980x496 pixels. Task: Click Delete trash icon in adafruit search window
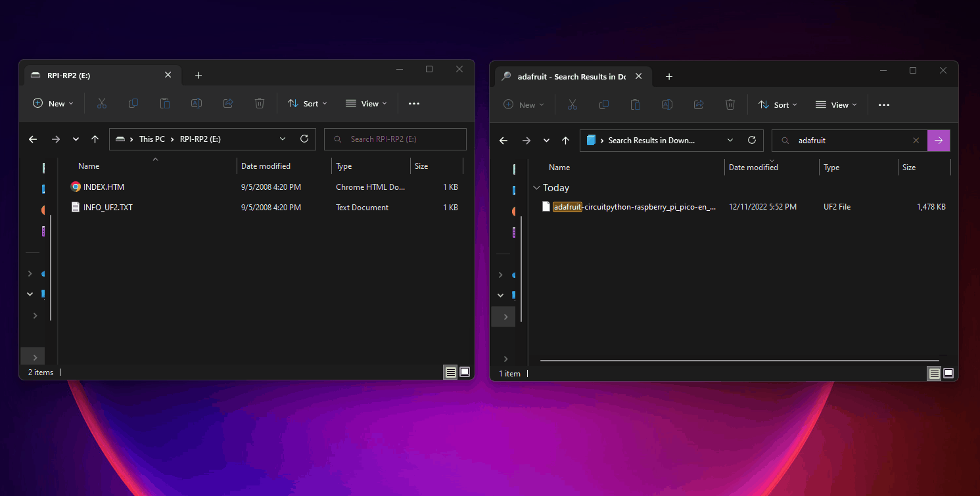730,104
